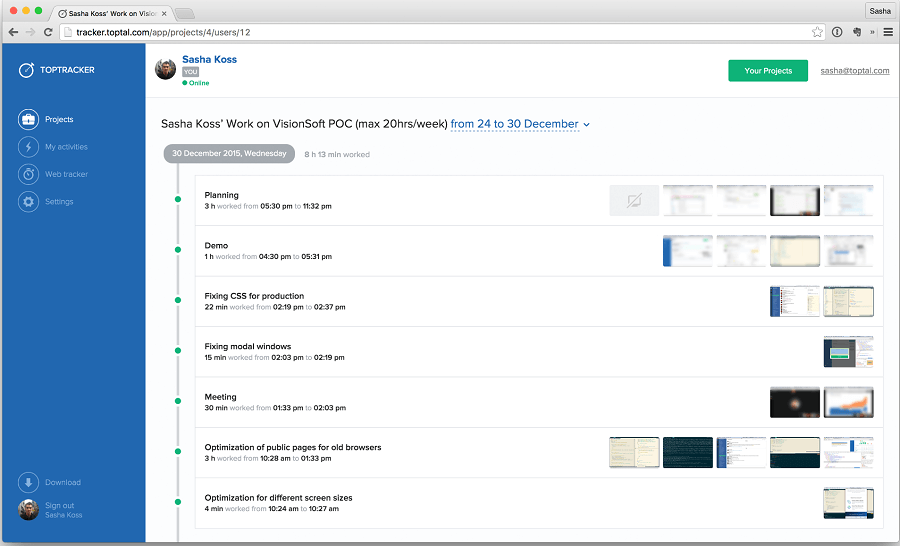Click the Sign out label
900x546 pixels.
click(60, 505)
